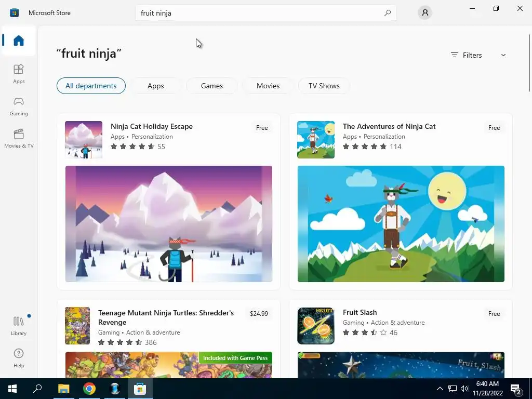Click Free button on Ninja Cat Holiday Escape
Viewport: 532px width, 399px height.
pos(262,128)
